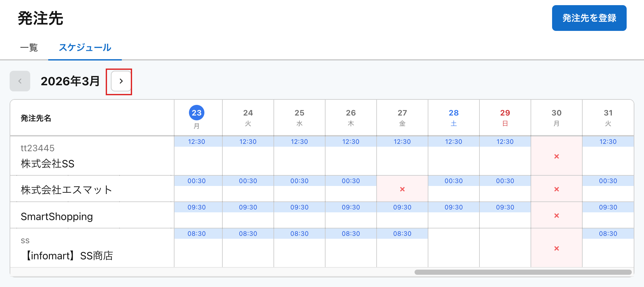
Task: Click the horizontal scrollbar under the schedule
Action: pyautogui.click(x=523, y=272)
